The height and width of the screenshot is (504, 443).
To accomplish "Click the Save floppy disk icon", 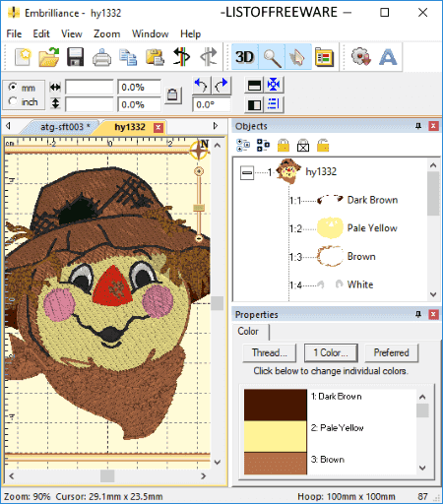I will pos(75,57).
